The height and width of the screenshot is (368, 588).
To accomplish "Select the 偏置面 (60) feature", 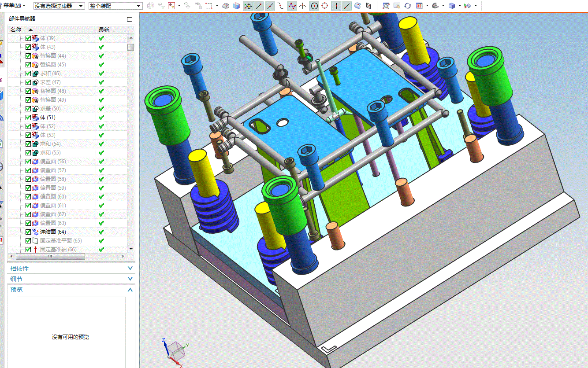I will click(x=53, y=197).
